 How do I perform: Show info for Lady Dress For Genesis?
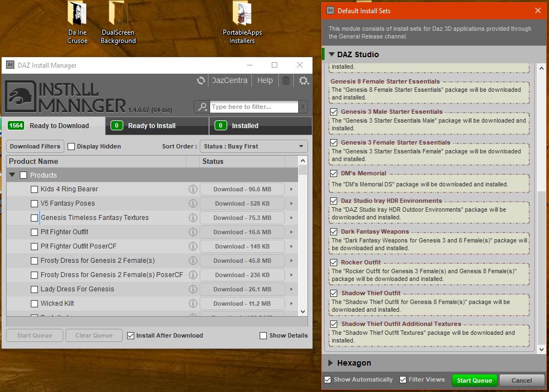click(193, 289)
